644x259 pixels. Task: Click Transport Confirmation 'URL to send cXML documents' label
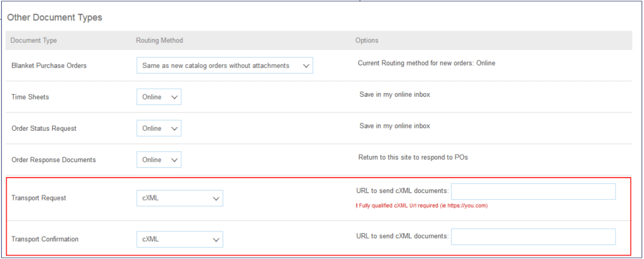pyautogui.click(x=402, y=236)
